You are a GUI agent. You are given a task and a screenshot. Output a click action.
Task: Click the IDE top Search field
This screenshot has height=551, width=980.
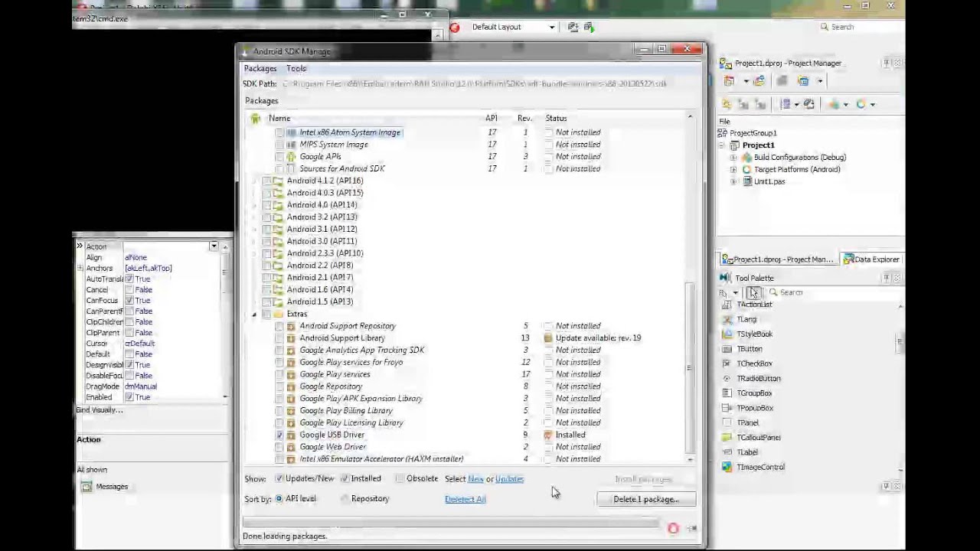click(x=859, y=27)
